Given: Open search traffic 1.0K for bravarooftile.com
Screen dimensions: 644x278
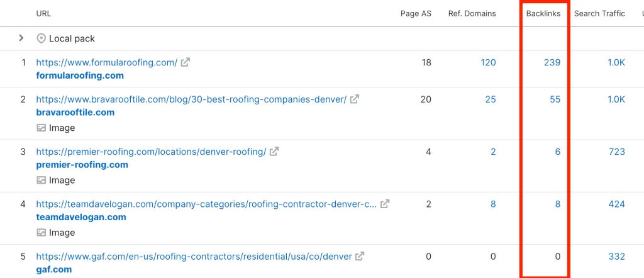Looking at the screenshot, I should tap(616, 99).
